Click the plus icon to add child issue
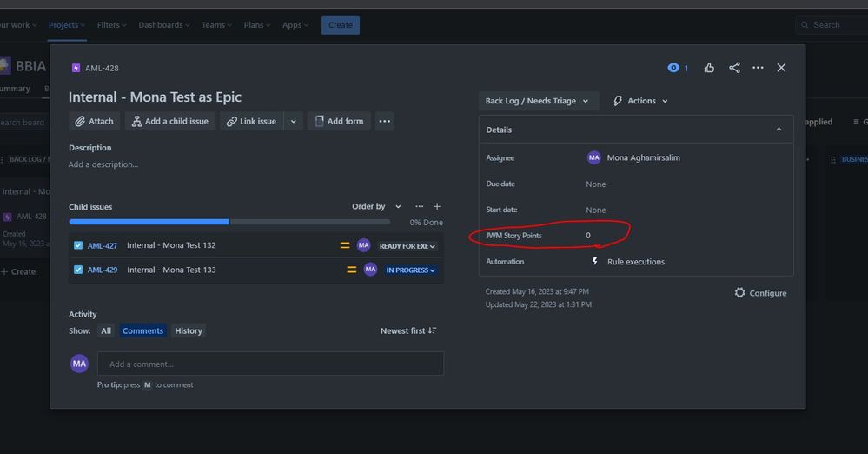The image size is (868, 454). click(437, 206)
